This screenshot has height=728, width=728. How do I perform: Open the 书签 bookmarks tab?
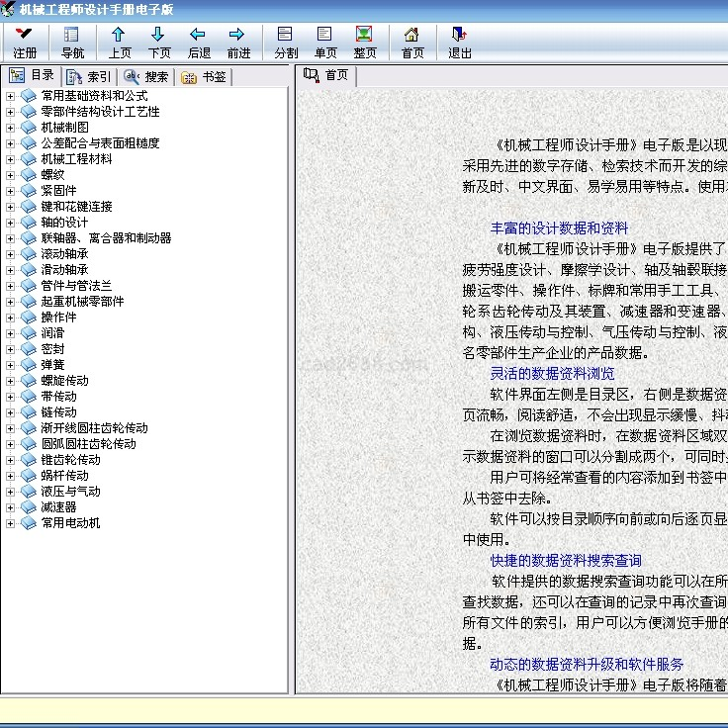tap(204, 77)
